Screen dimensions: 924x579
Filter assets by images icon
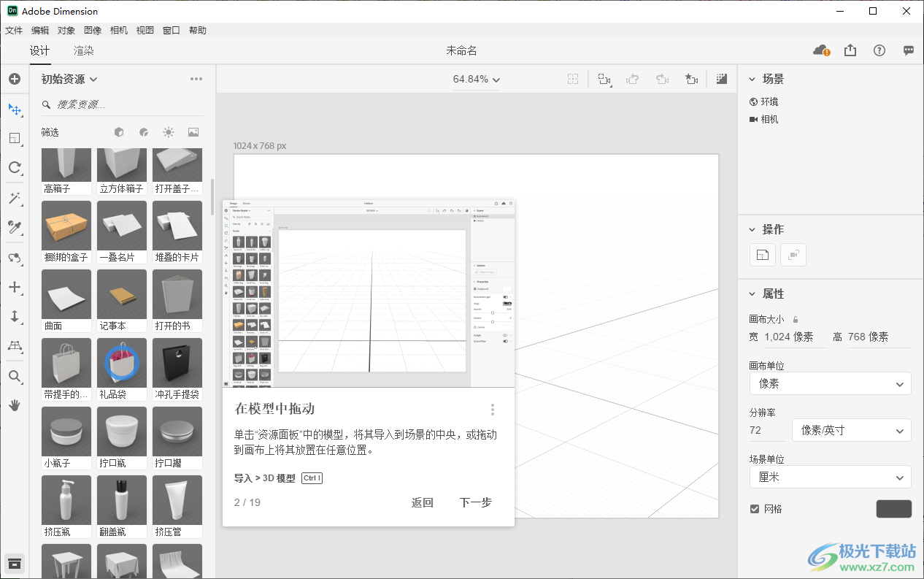193,132
